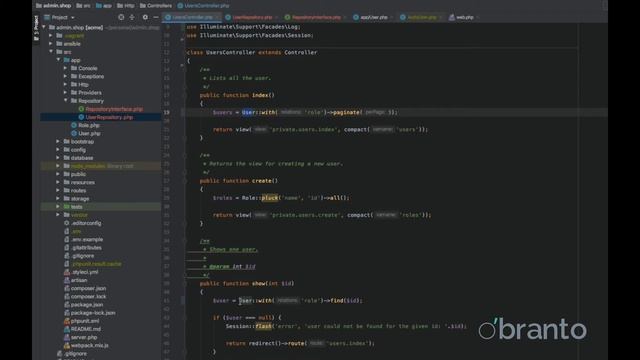This screenshot has width=640, height=360.
Task: Select package.json in project tree
Action: click(x=87, y=305)
